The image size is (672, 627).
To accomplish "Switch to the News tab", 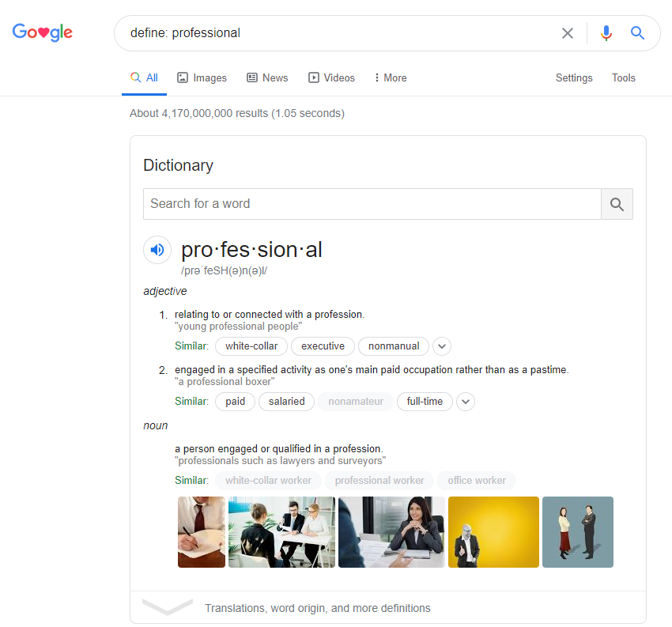I will pyautogui.click(x=267, y=77).
